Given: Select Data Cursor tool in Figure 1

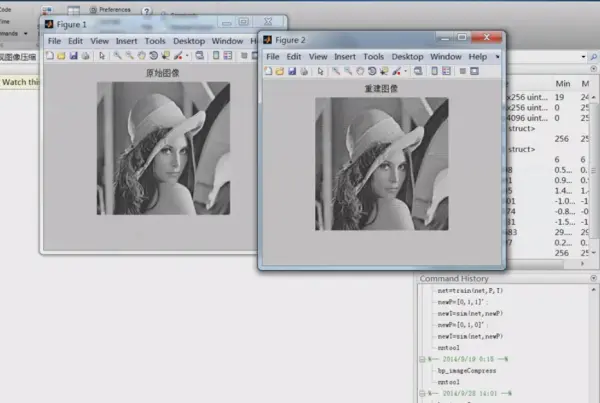Looking at the screenshot, I should 166,55.
